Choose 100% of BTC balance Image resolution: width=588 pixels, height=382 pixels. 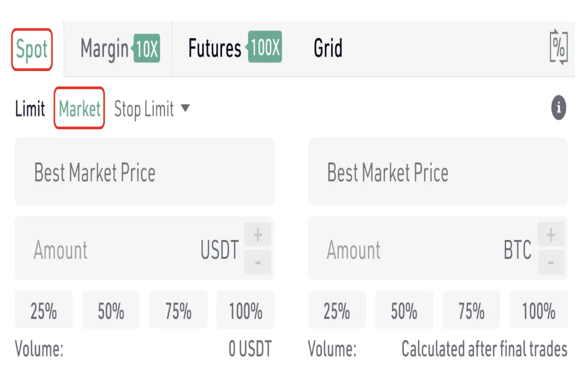[x=539, y=310]
